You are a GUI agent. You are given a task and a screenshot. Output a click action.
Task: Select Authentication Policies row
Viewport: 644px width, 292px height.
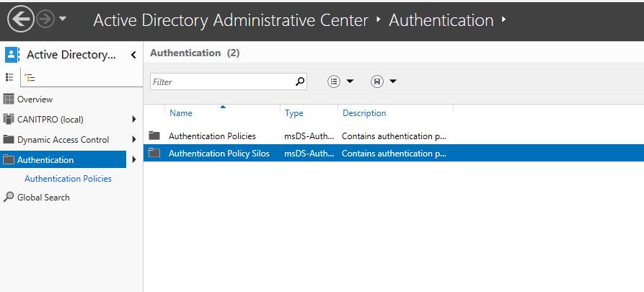coord(394,136)
